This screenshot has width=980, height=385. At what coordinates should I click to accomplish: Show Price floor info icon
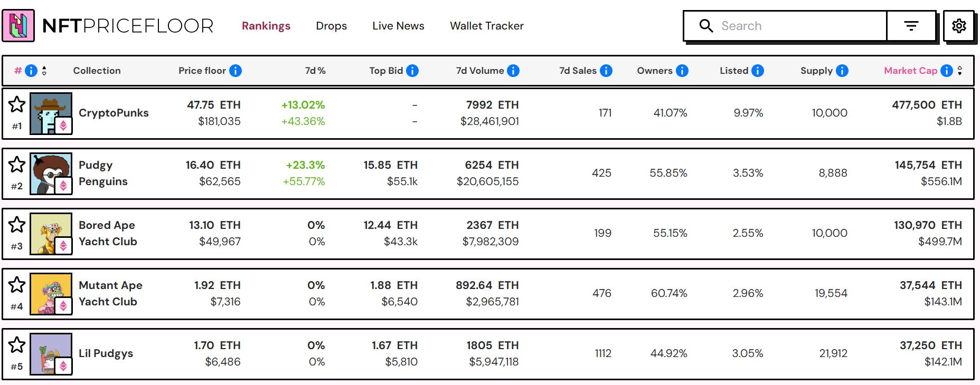[235, 71]
